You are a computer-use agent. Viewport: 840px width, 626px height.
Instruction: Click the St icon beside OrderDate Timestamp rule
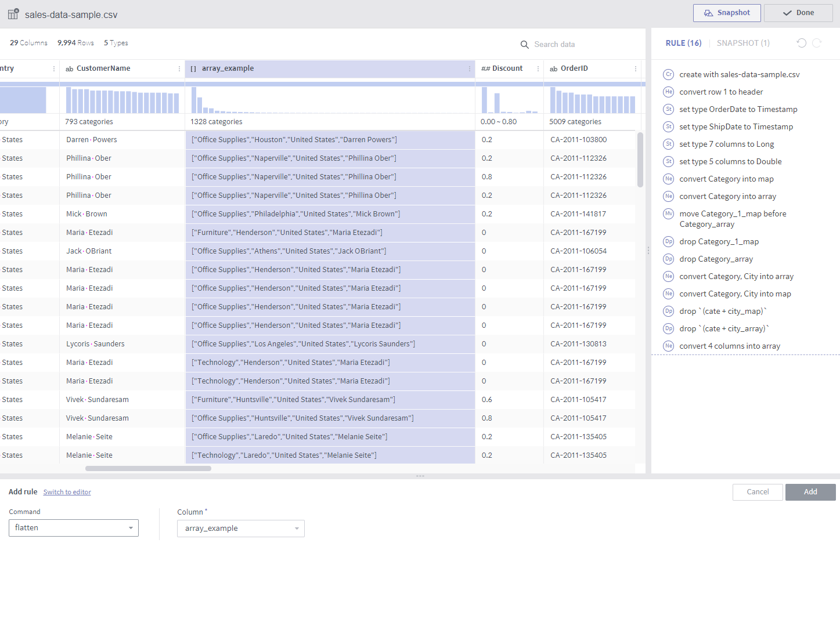pyautogui.click(x=669, y=109)
